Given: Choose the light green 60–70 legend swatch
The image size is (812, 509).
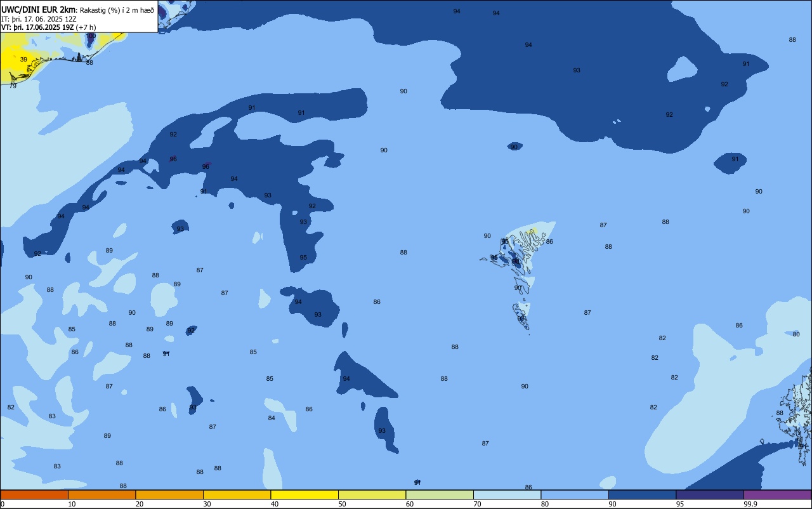Looking at the screenshot, I should point(440,494).
